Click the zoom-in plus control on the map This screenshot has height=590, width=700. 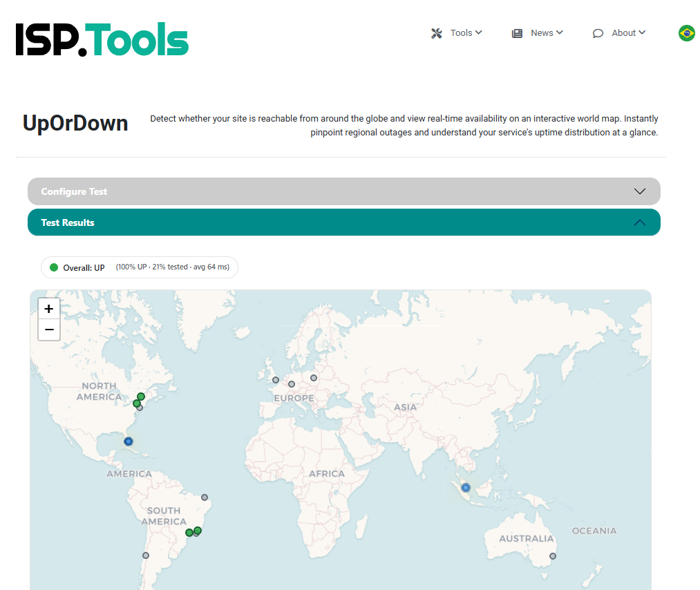[x=48, y=309]
